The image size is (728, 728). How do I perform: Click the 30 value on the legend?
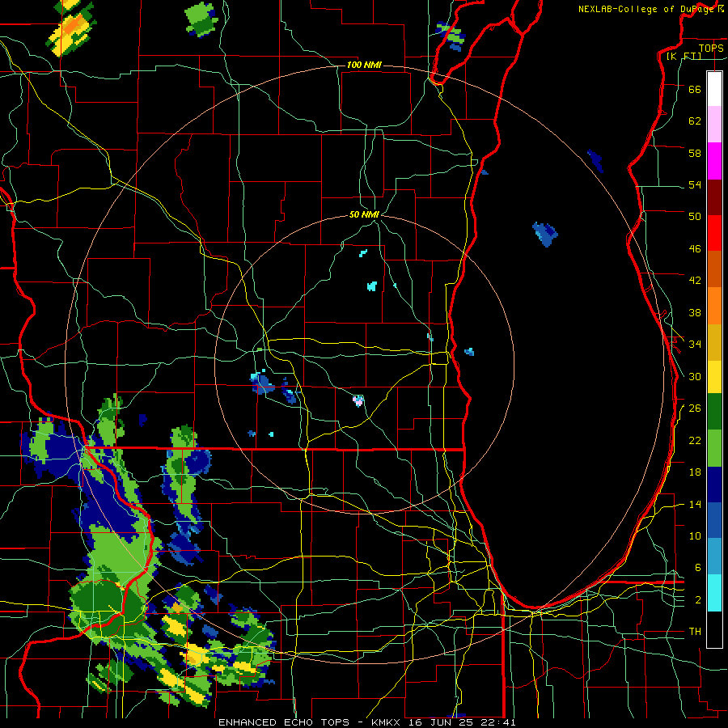point(695,376)
